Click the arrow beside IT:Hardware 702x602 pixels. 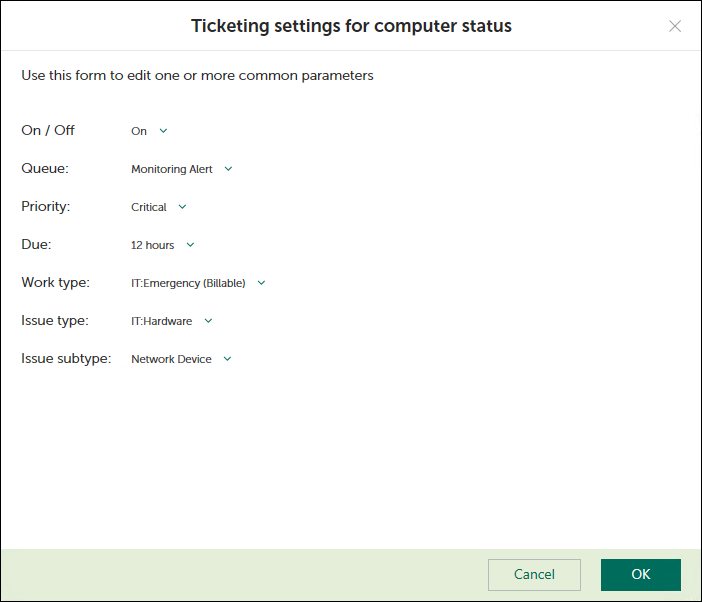[x=208, y=321]
